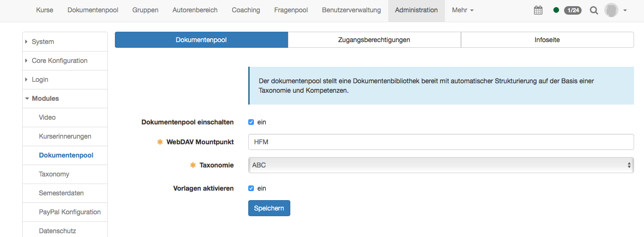The width and height of the screenshot is (644, 237).
Task: Open the user menu caret beside avatar
Action: (x=625, y=10)
